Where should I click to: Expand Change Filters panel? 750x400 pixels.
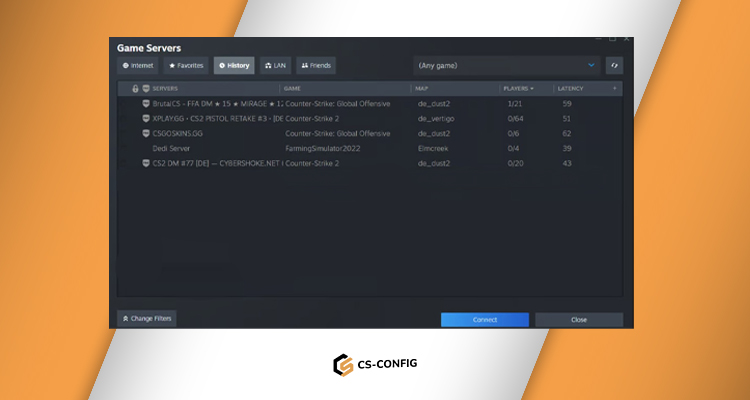pyautogui.click(x=147, y=319)
